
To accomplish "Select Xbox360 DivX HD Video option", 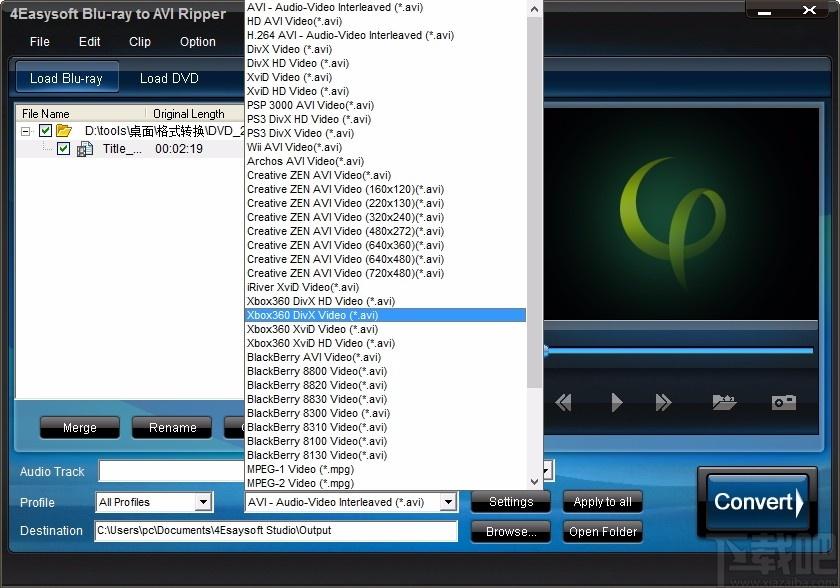I will tap(385, 301).
